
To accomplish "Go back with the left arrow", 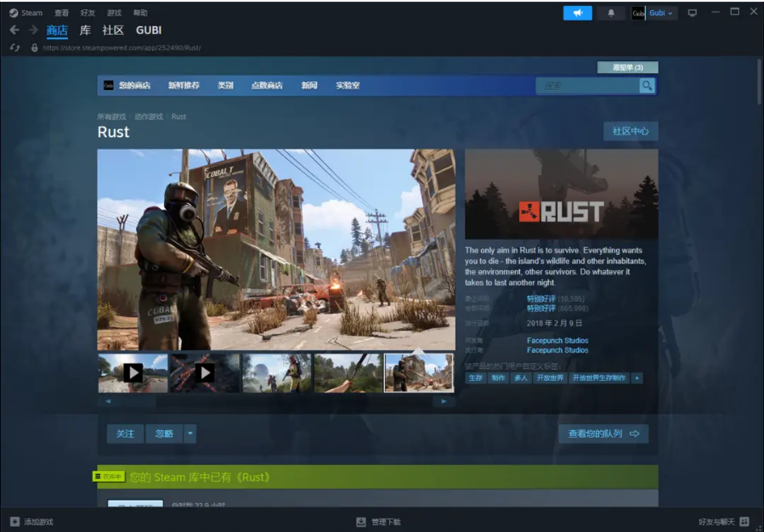I will coord(14,31).
